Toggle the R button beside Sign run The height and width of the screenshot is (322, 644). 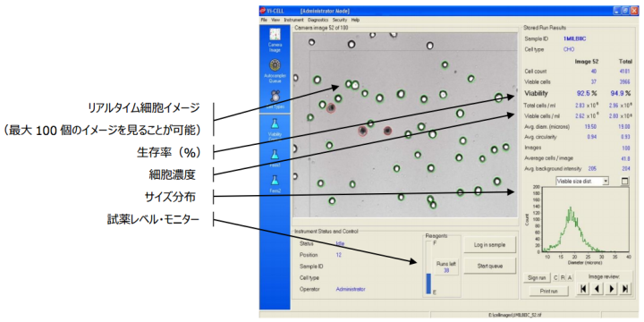coord(563,277)
